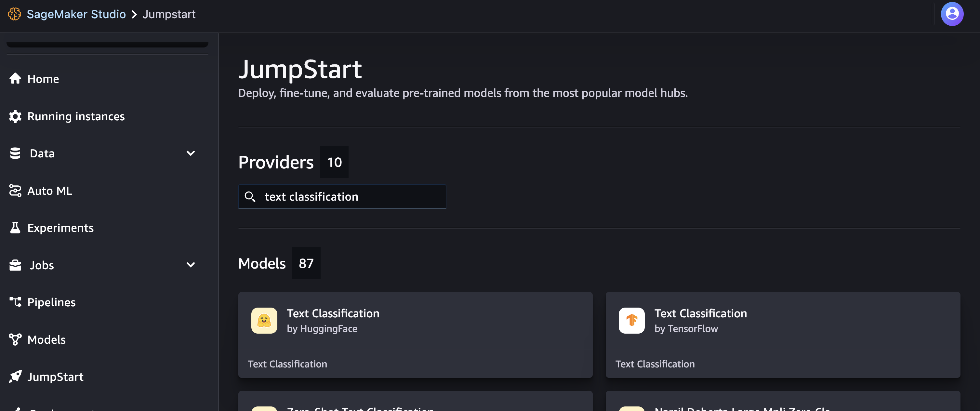The height and width of the screenshot is (411, 980).
Task: Click the search magnifier in the Providers search bar
Action: [250, 196]
